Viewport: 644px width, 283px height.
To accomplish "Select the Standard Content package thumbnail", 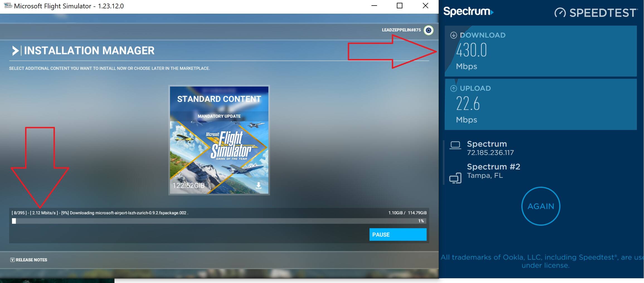I will [219, 140].
